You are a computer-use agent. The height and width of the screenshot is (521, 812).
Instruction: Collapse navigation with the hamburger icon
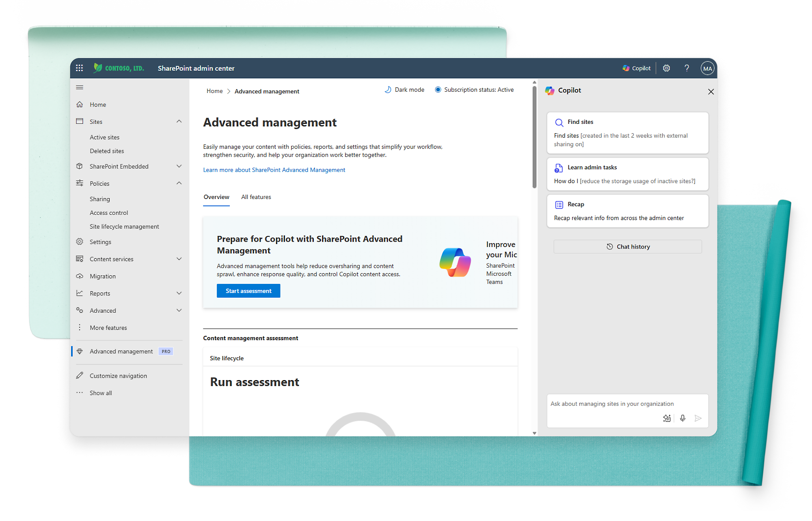point(80,87)
